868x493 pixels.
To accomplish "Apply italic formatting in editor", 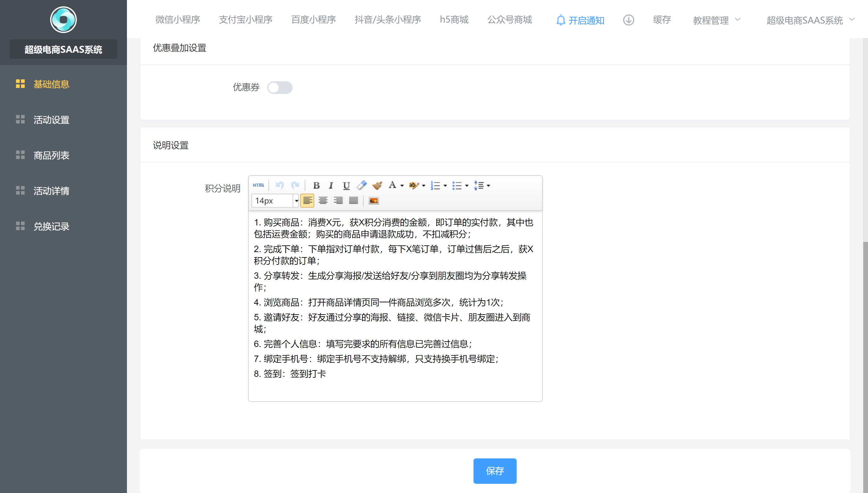I will [331, 186].
